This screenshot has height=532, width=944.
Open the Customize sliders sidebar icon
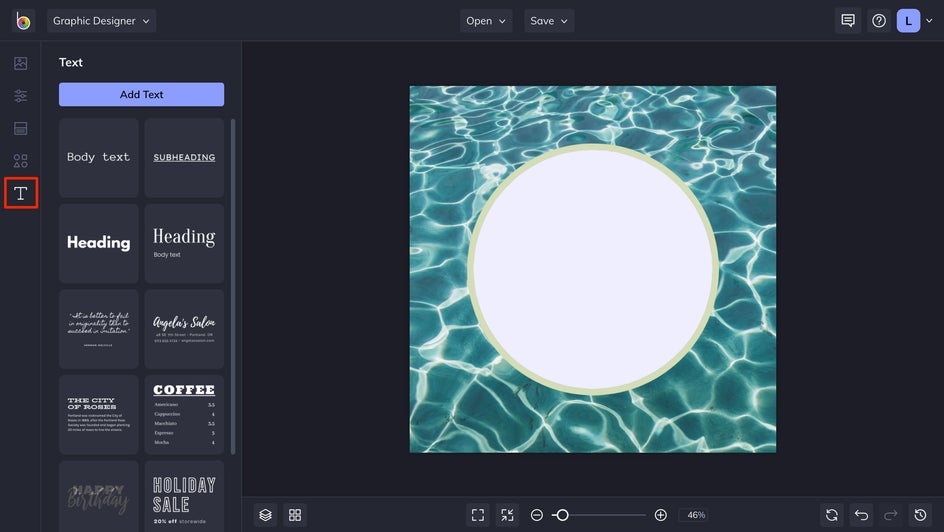click(x=20, y=96)
